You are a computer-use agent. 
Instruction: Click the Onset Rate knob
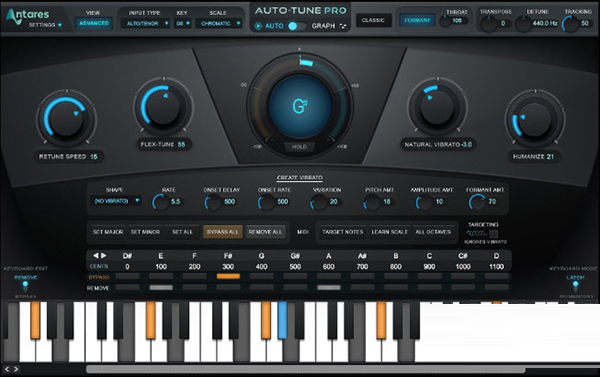click(267, 202)
